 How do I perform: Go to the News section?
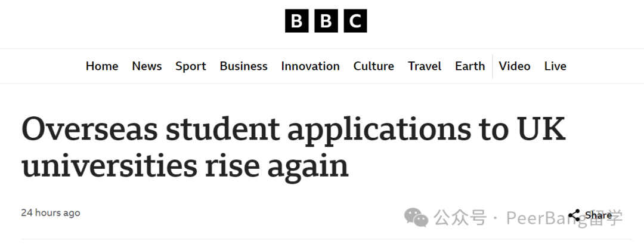(147, 66)
